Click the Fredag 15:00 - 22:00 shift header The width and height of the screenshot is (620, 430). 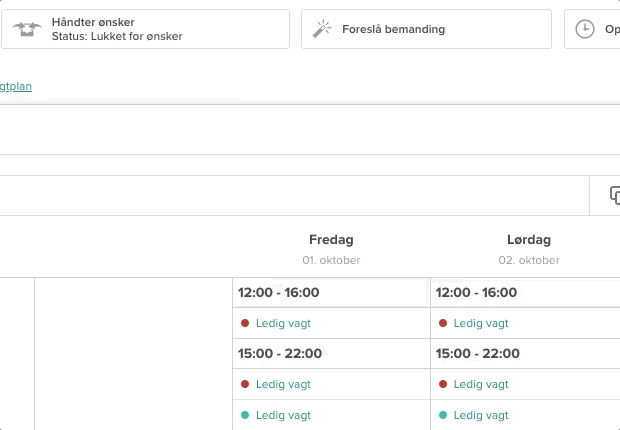(x=280, y=353)
